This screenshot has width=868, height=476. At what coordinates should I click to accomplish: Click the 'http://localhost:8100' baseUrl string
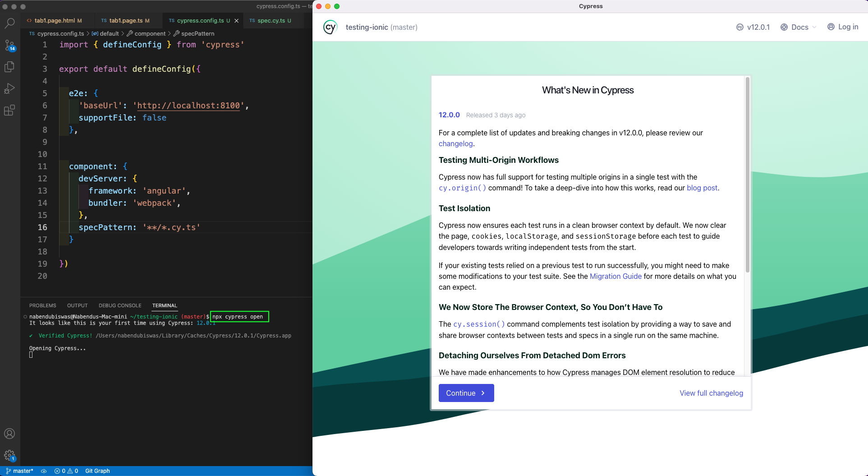coord(188,106)
